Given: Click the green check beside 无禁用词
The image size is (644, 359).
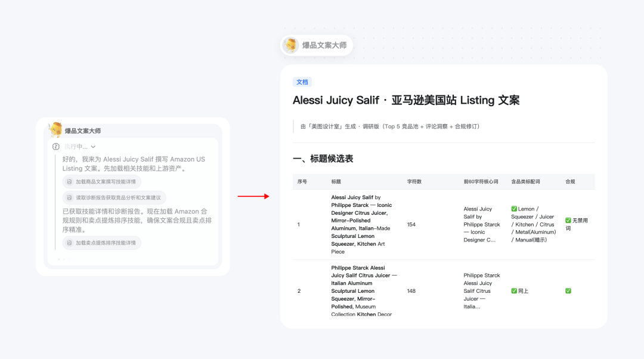Looking at the screenshot, I should [x=568, y=221].
